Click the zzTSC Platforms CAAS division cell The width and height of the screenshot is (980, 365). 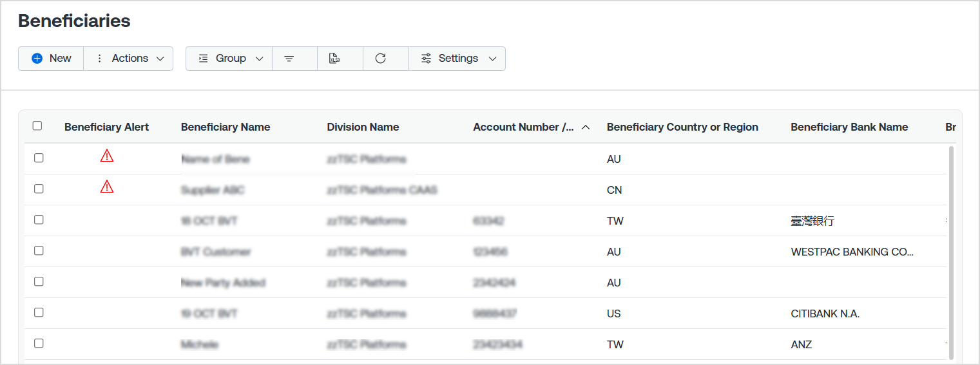(382, 190)
